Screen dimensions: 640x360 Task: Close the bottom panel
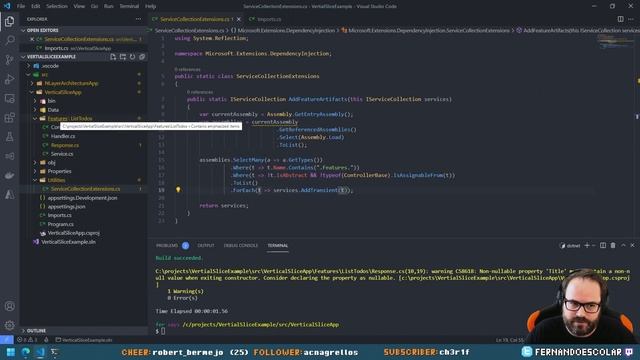pos(633,245)
